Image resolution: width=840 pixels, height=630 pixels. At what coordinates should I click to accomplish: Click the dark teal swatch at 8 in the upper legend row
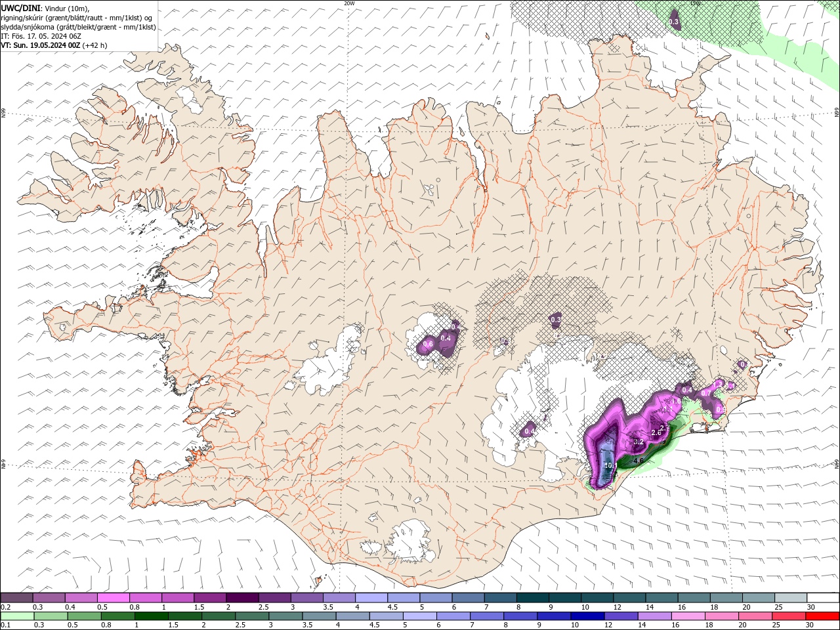(533, 598)
